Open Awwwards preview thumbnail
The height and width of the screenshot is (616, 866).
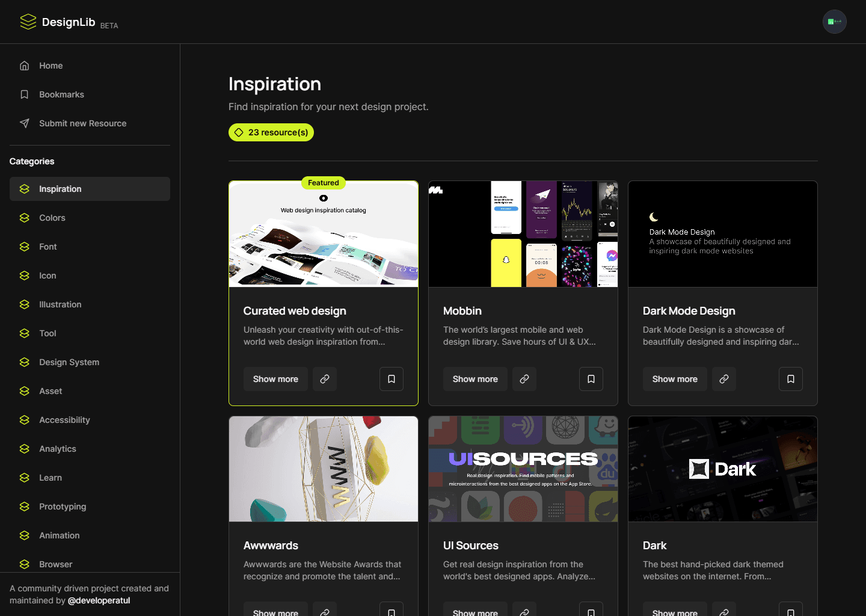click(x=324, y=469)
